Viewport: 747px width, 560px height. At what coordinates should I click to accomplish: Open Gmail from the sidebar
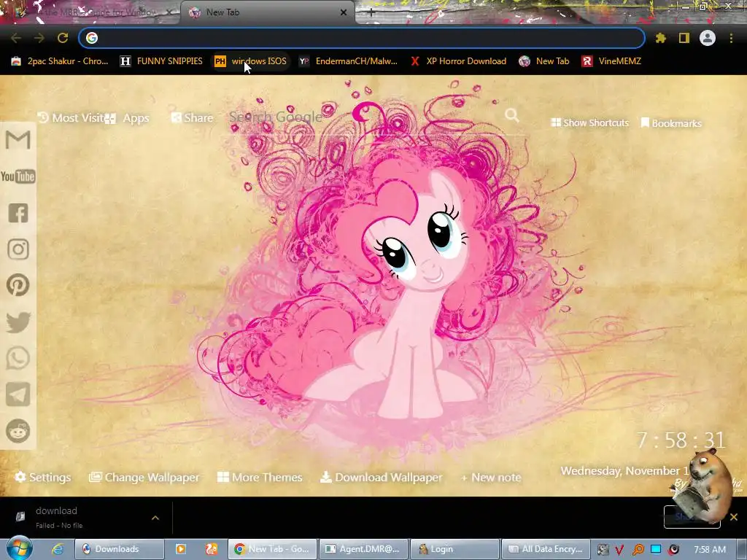coord(18,140)
